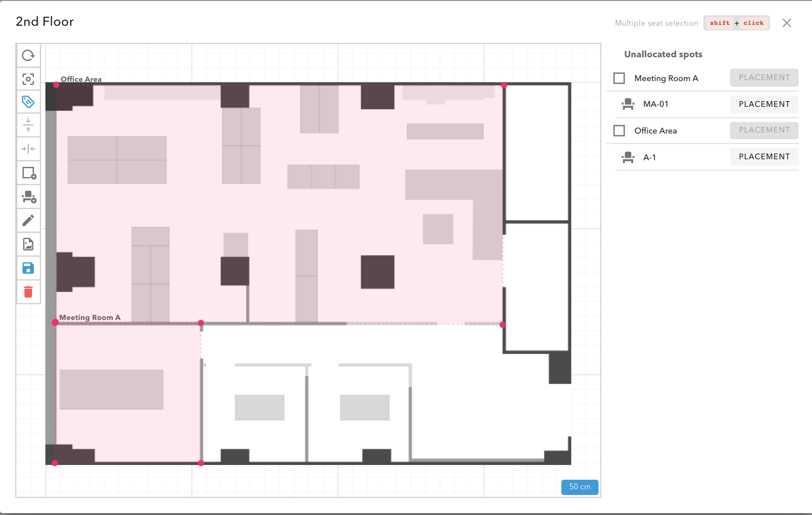
Task: Click the 50 cm scale indicator
Action: (579, 487)
